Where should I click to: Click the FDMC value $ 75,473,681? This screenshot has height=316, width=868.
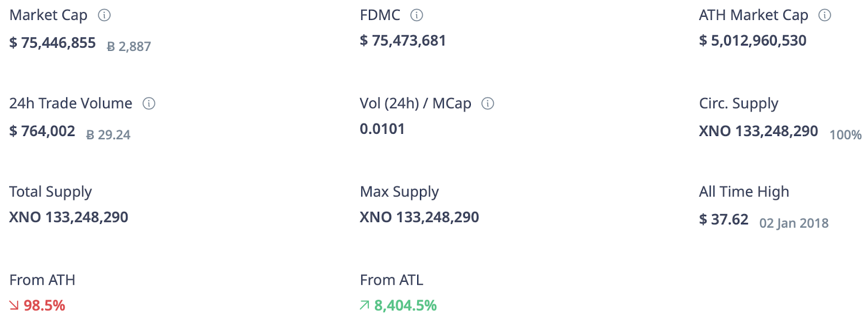pos(403,41)
